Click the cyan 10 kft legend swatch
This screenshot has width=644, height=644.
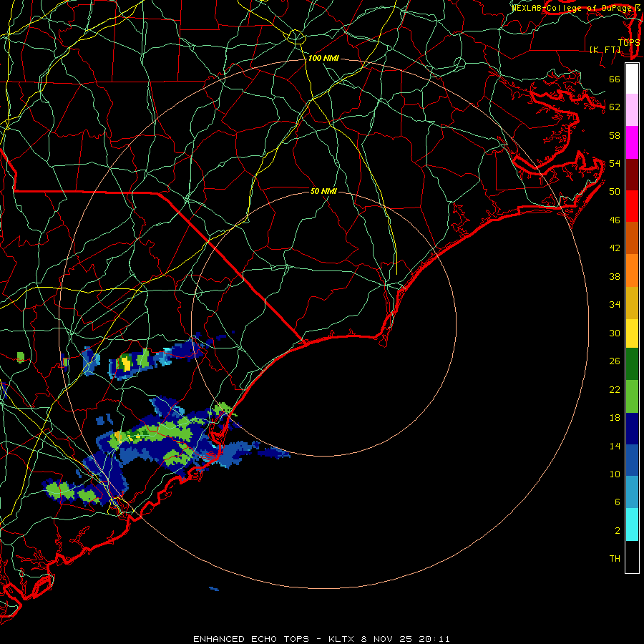(x=632, y=525)
